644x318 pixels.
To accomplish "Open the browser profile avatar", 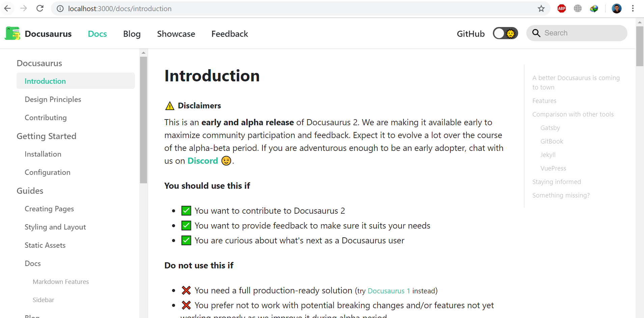I will click(x=617, y=8).
